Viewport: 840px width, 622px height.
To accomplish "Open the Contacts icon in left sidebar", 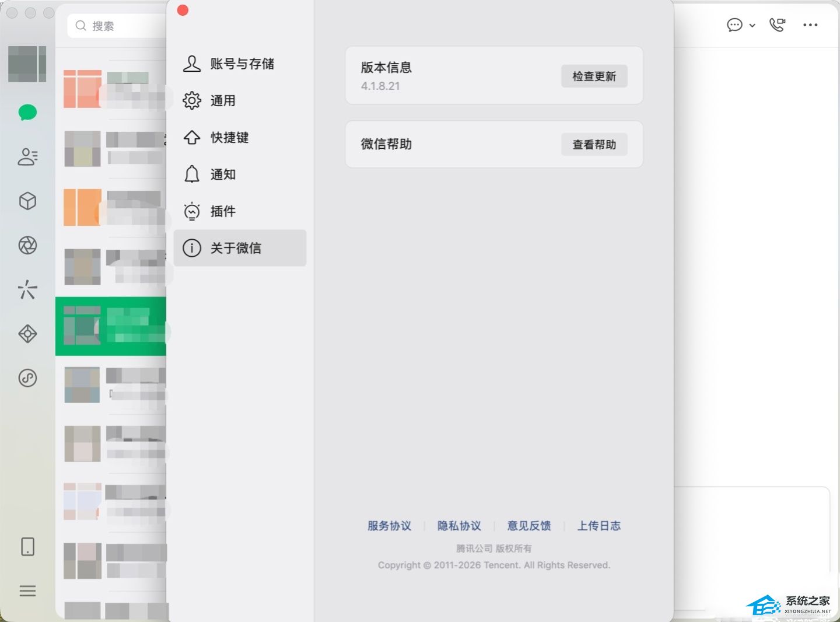I will click(27, 156).
